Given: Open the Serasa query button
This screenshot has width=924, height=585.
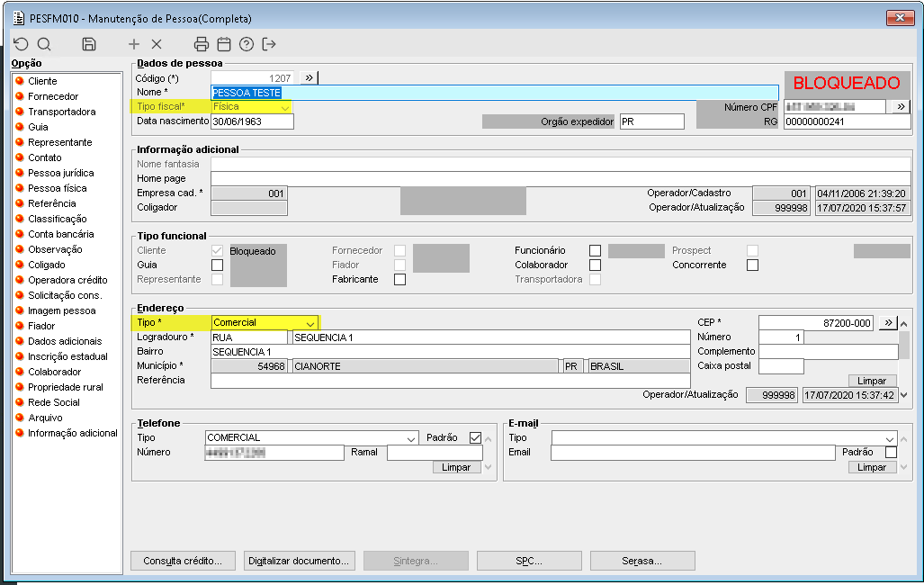Looking at the screenshot, I should click(641, 561).
